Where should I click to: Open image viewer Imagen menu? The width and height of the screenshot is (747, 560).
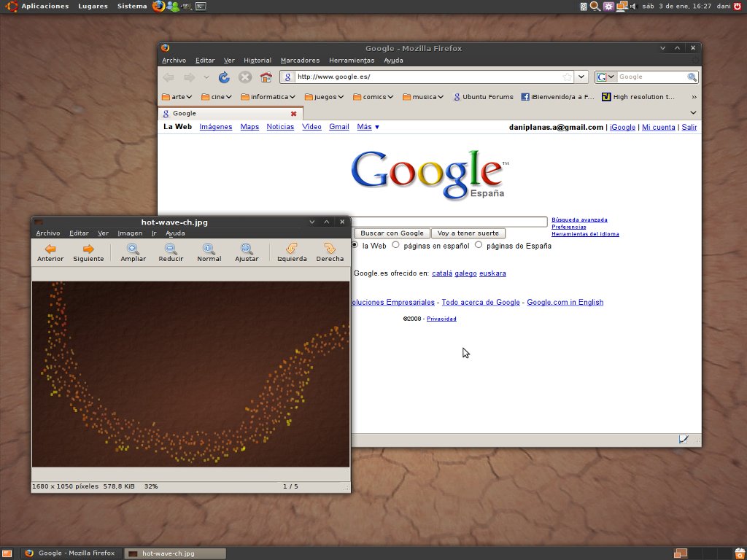click(130, 233)
